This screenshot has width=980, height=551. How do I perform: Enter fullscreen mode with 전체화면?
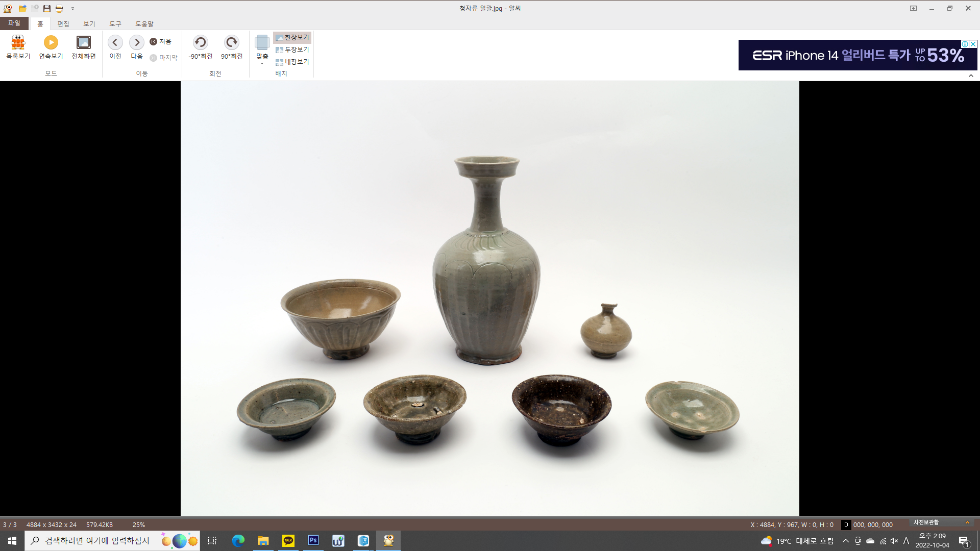point(83,47)
